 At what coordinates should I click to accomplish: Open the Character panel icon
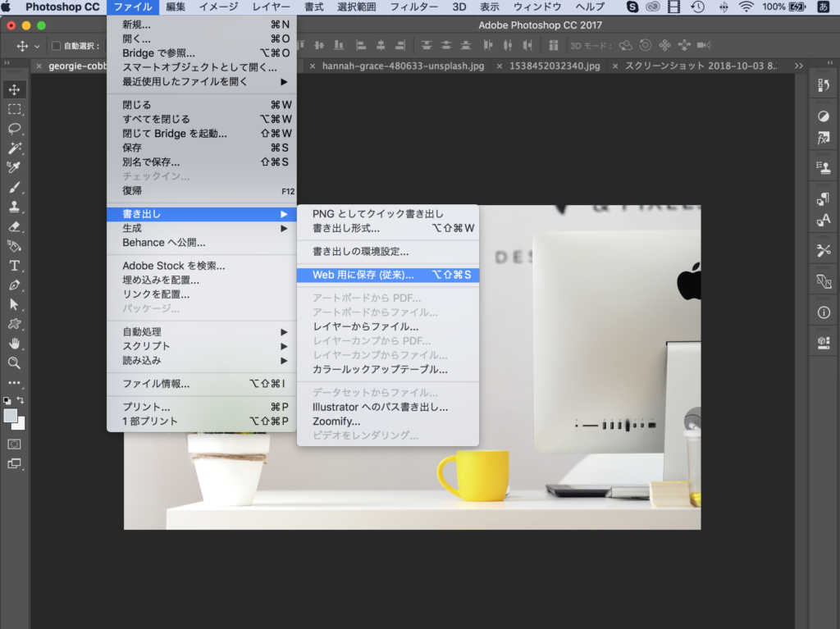click(x=824, y=221)
